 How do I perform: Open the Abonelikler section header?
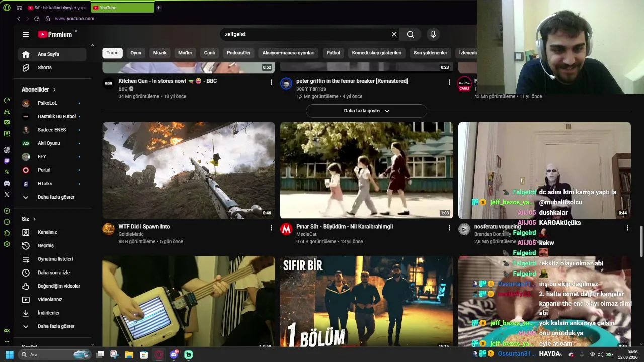[39, 89]
